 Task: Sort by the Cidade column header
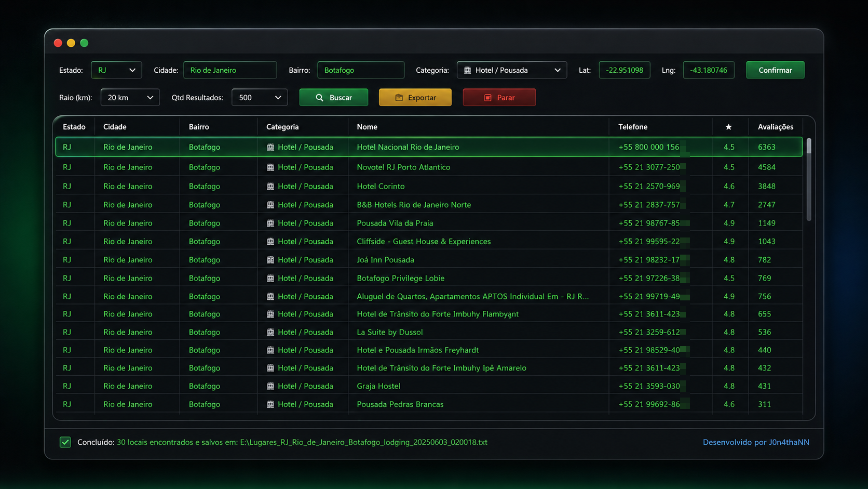(115, 127)
